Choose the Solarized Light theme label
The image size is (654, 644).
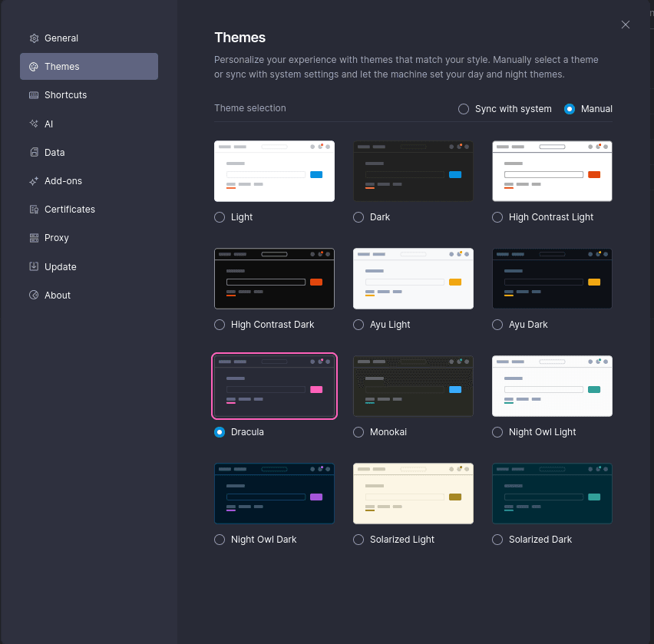(402, 540)
